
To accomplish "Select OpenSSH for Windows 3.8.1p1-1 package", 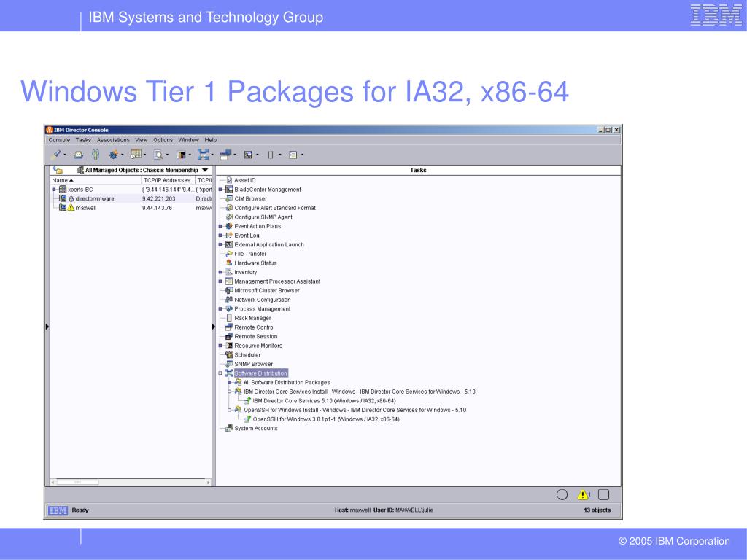I will [326, 419].
